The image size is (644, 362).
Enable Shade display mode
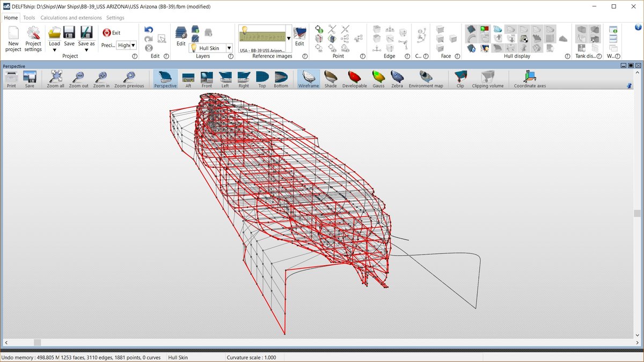331,78
